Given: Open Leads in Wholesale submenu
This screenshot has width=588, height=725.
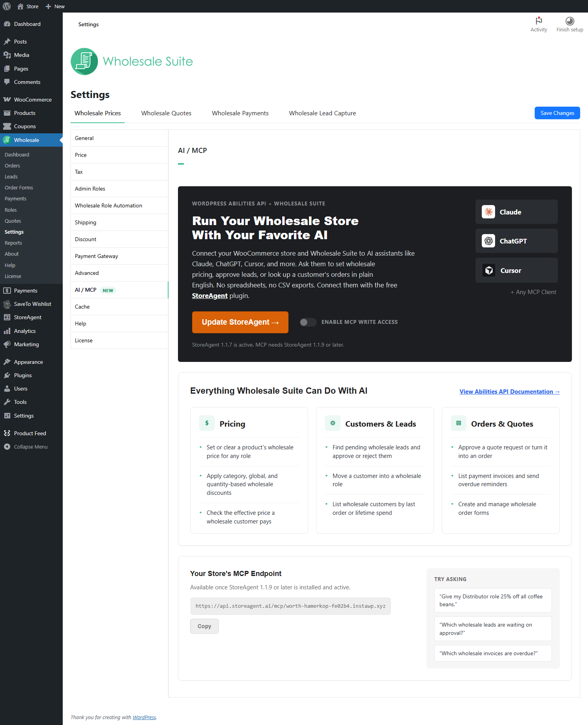Looking at the screenshot, I should click(11, 176).
